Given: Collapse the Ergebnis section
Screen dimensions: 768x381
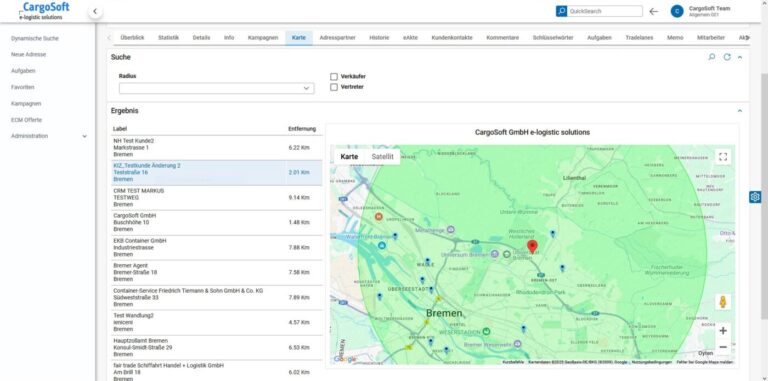Looking at the screenshot, I should [740, 111].
